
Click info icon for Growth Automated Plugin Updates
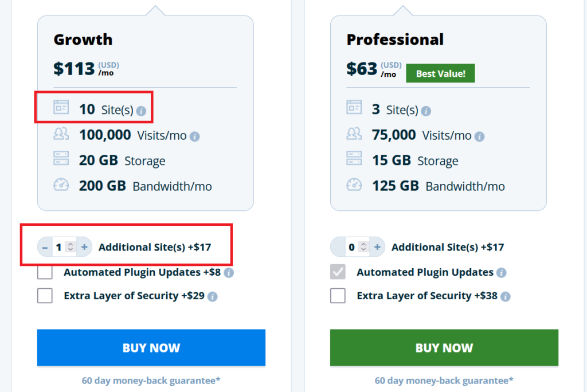coord(229,273)
